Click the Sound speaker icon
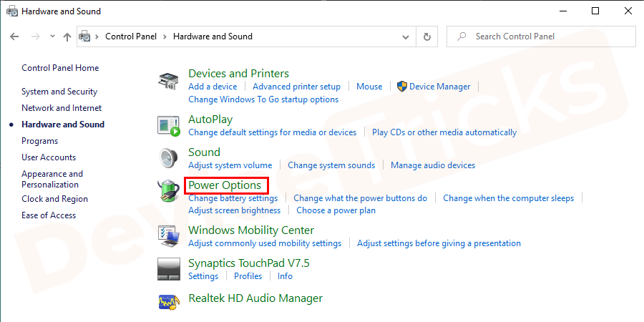Viewport: 644px width, 322px height. (x=169, y=158)
